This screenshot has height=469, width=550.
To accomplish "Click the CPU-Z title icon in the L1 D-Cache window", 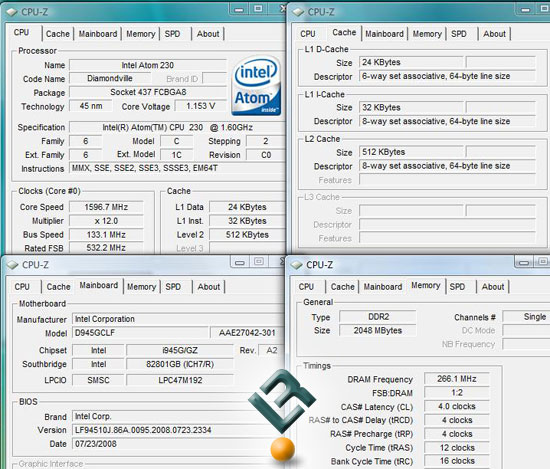I will [298, 12].
